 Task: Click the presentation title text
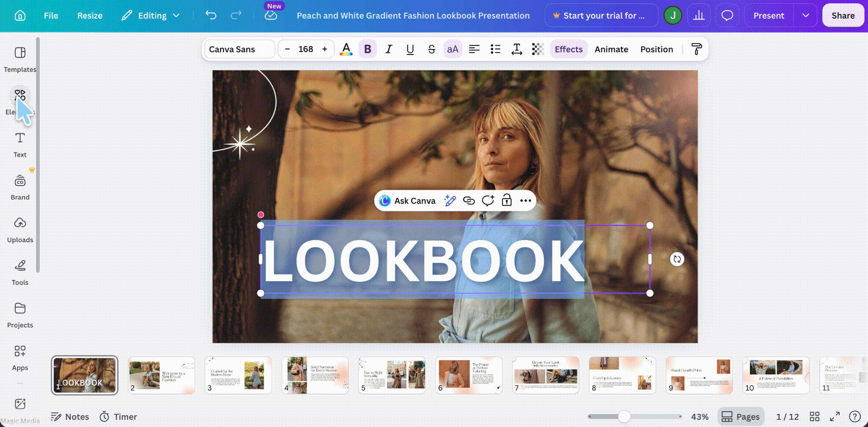413,16
